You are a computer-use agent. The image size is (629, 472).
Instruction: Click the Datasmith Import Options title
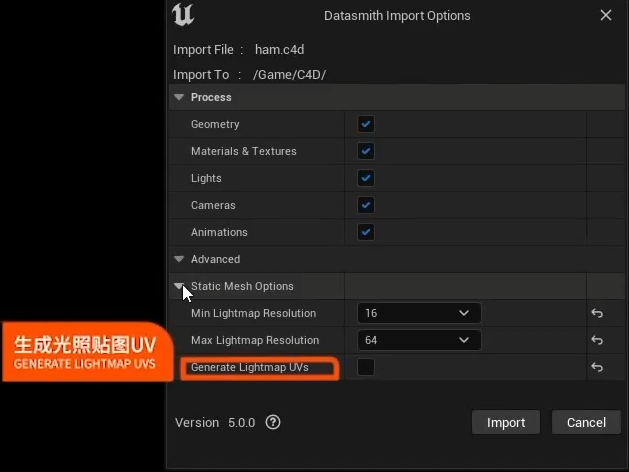397,16
